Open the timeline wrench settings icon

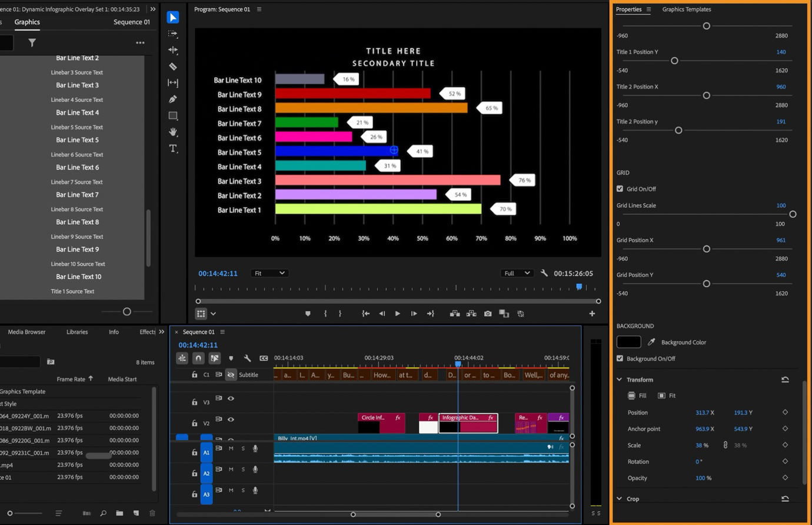pos(248,358)
